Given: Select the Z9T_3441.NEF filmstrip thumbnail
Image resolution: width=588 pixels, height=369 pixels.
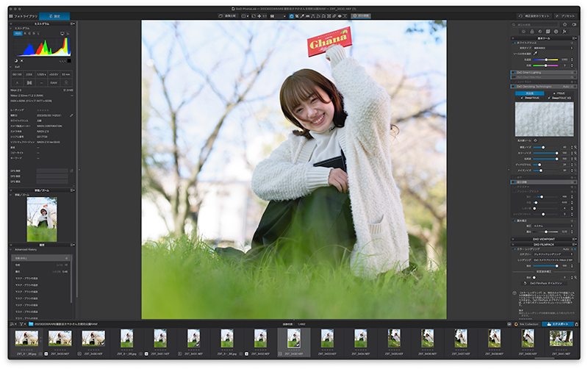Looking at the screenshot, I should tap(561, 339).
